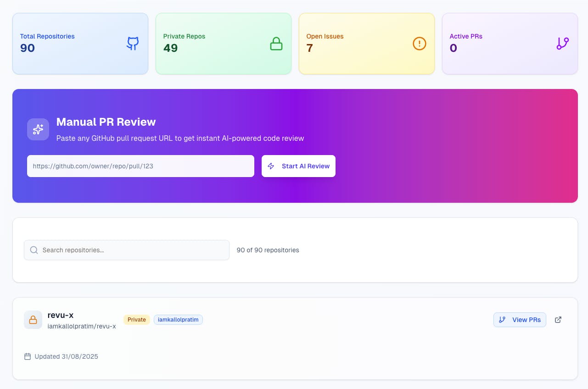
Task: Click the Open Issues label
Action: [x=325, y=36]
